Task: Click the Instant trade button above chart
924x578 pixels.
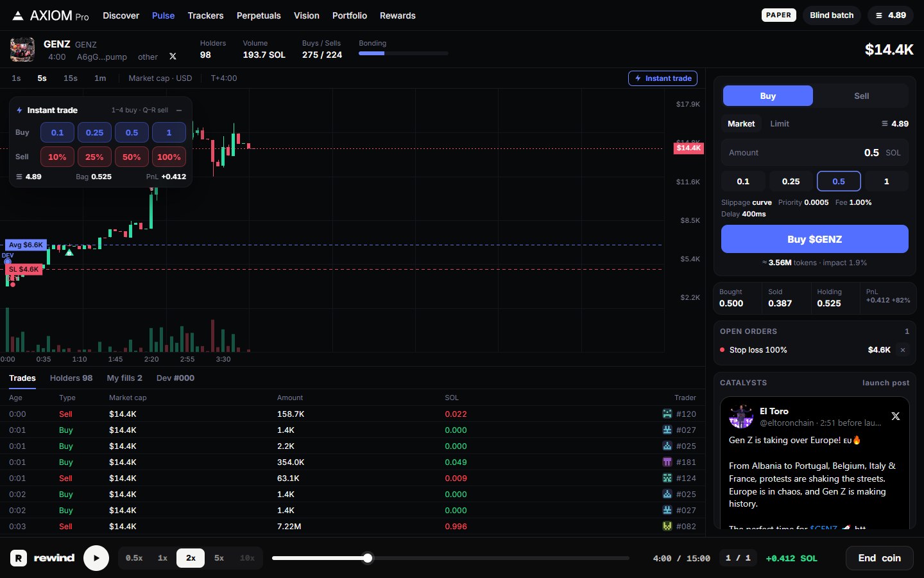Action: pyautogui.click(x=663, y=78)
